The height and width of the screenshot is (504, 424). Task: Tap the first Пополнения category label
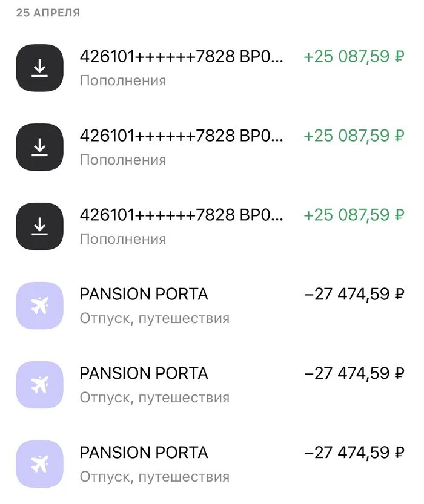point(123,80)
